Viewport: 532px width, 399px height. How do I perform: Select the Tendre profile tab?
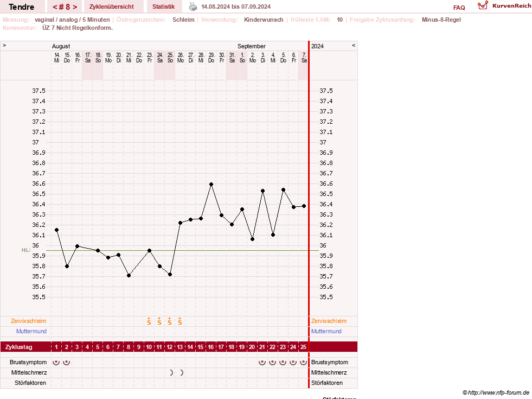pos(21,7)
